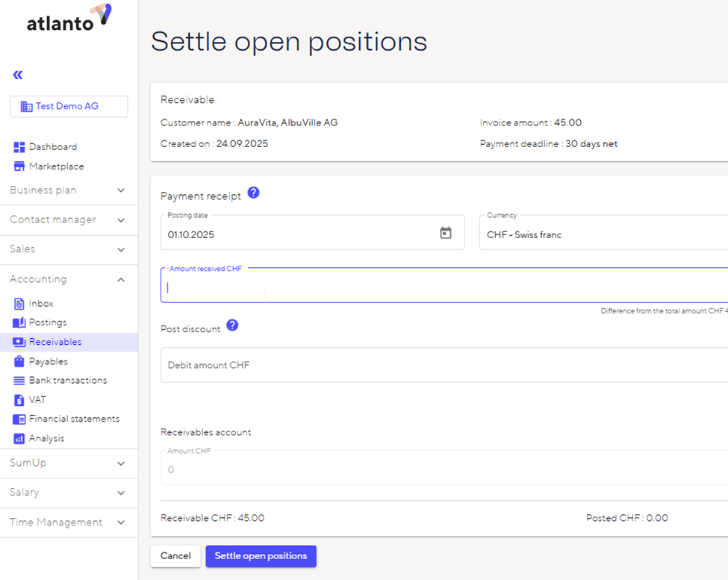Switch company via Test Demo AG button
Image resolution: width=728 pixels, height=580 pixels.
(x=69, y=107)
